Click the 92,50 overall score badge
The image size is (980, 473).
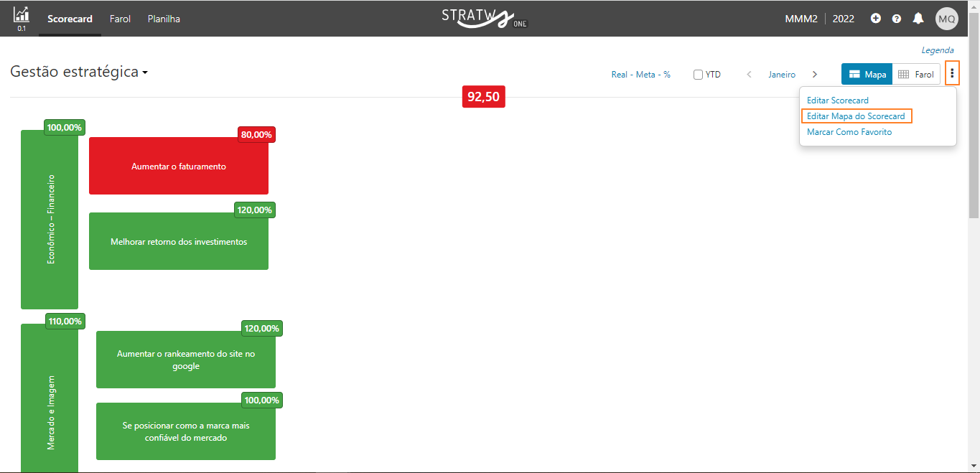[x=484, y=97]
